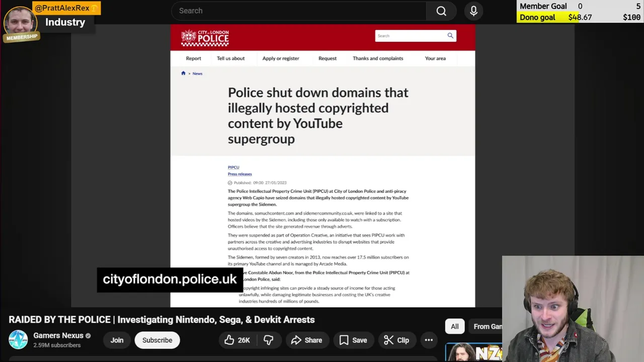The image size is (644, 362).
Task: Select the From Gamers Nexus filter chip
Action: [487, 327]
